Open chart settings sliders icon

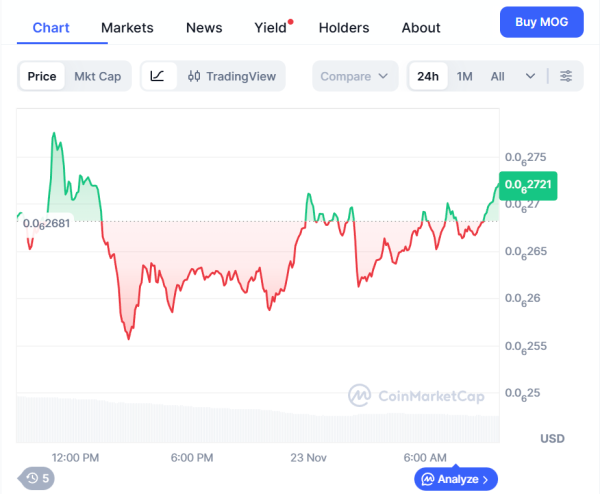[x=566, y=76]
